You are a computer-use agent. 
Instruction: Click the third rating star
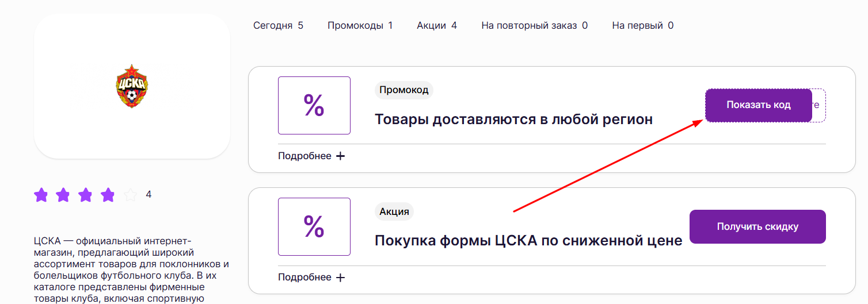[x=85, y=195]
